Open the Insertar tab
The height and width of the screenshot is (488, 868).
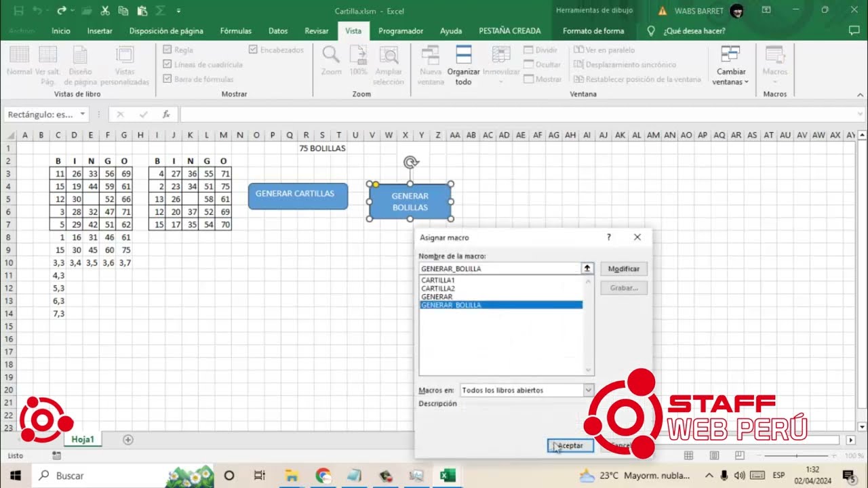(100, 31)
